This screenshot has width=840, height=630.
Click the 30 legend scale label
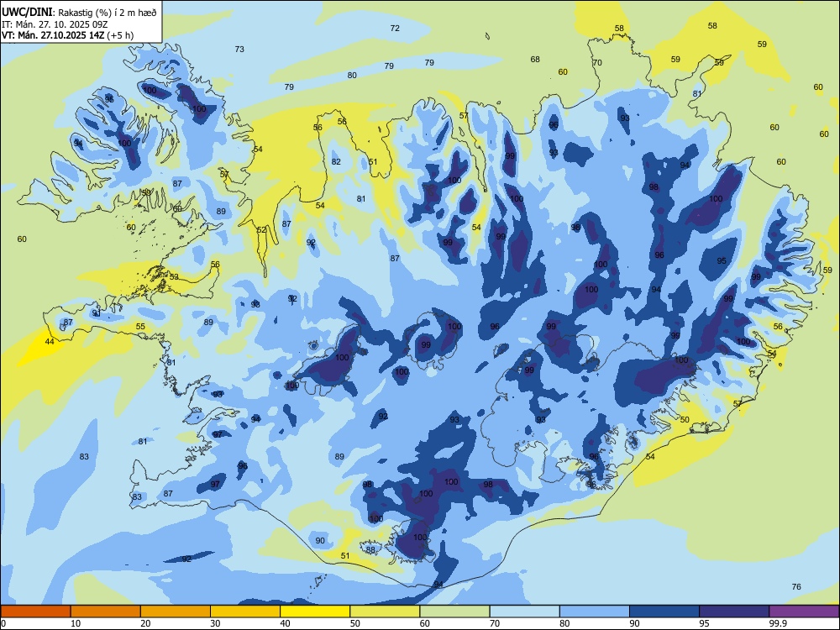[x=215, y=623]
